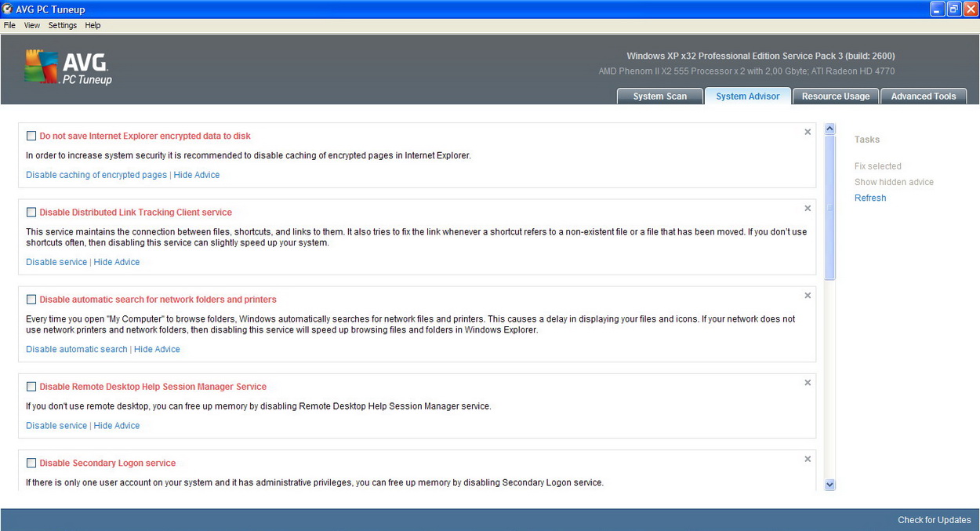980x531 pixels.
Task: Click the 'Disable automatic search for network folders and printers' title
Action: 158,299
